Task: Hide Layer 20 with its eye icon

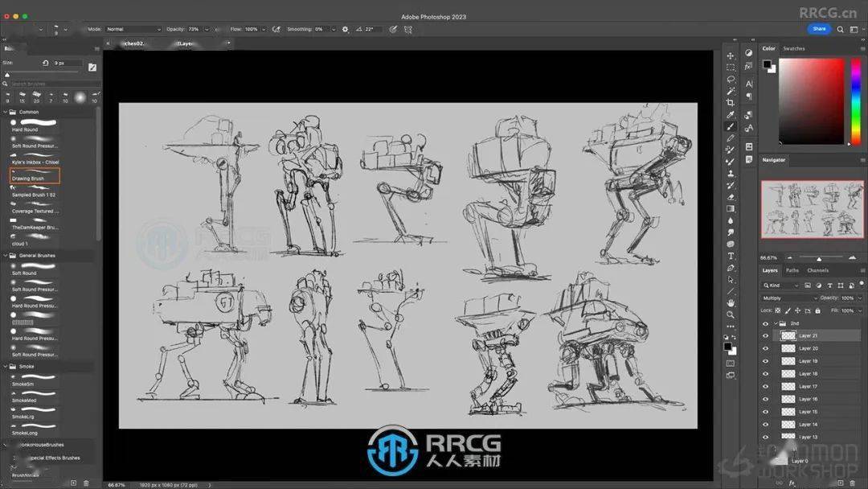Action: [x=765, y=348]
